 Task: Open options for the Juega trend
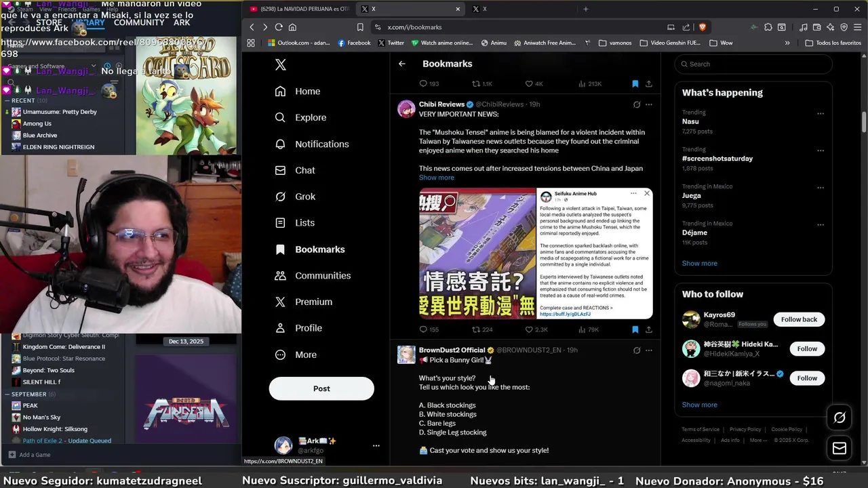[x=821, y=188]
